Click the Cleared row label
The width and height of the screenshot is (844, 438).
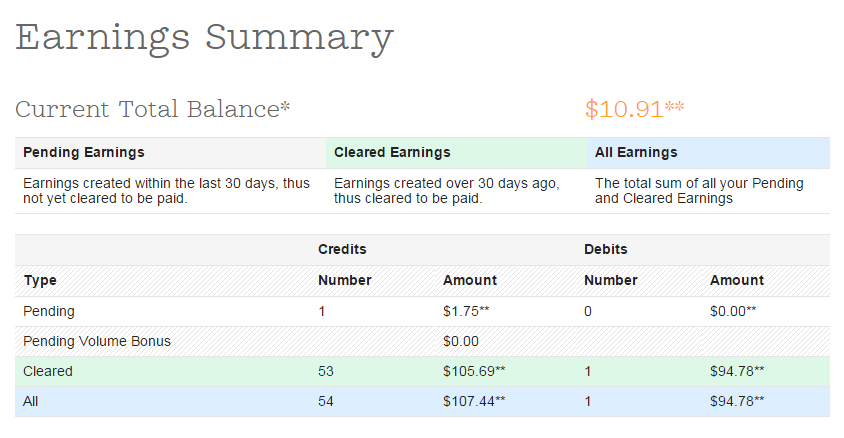coord(48,371)
